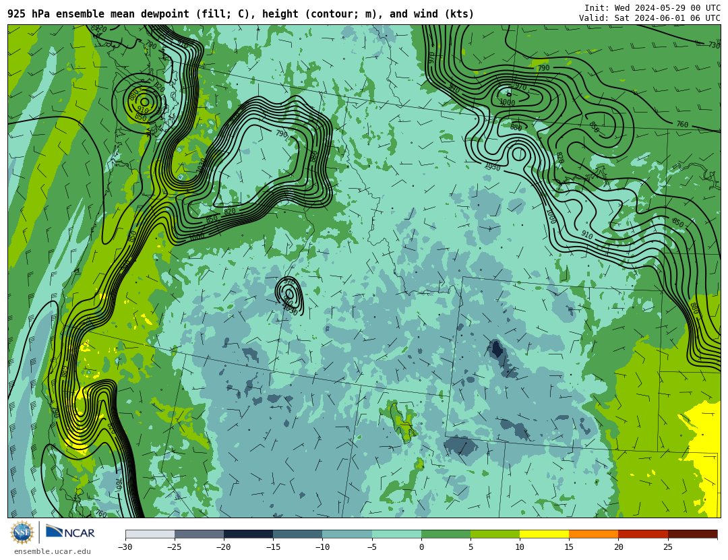The width and height of the screenshot is (728, 560).
Task: Click the 0 to 5 green colorbar segment
Action: (446, 534)
